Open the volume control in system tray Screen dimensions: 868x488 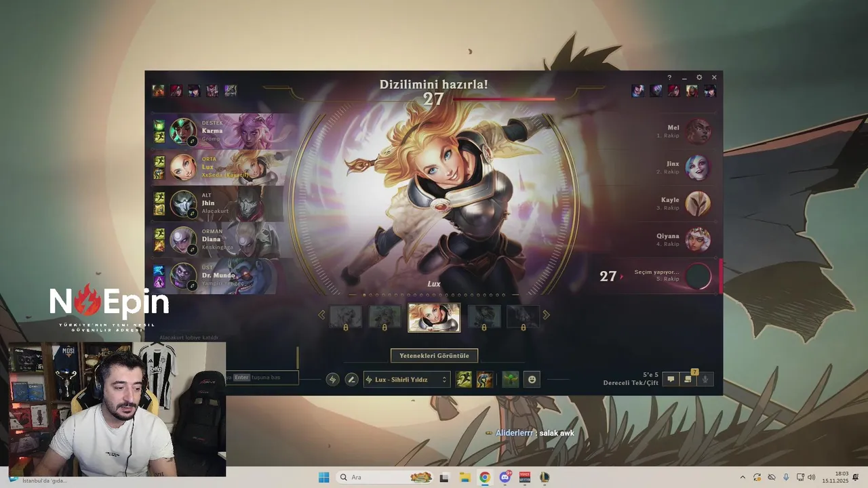pyautogui.click(x=811, y=477)
